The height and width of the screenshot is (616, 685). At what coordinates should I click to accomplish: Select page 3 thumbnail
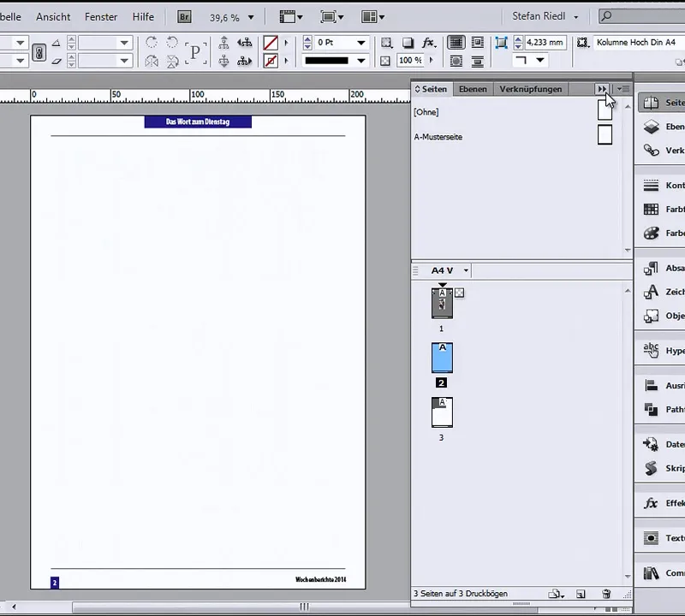tap(442, 412)
